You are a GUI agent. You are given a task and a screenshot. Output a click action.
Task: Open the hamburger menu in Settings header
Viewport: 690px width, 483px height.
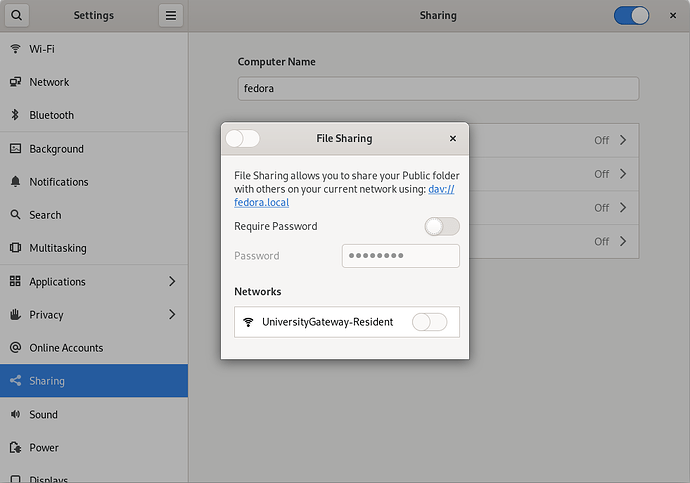point(171,15)
